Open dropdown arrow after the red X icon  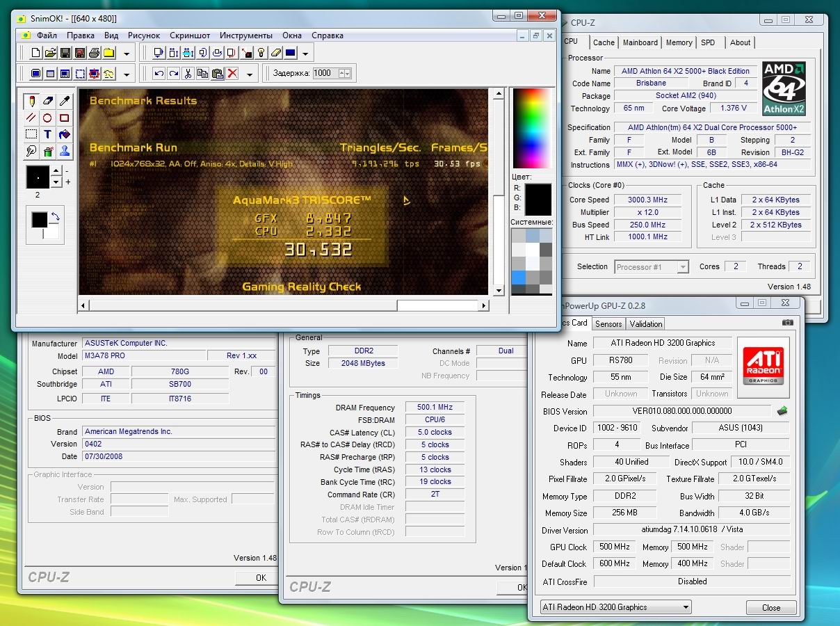pyautogui.click(x=249, y=74)
